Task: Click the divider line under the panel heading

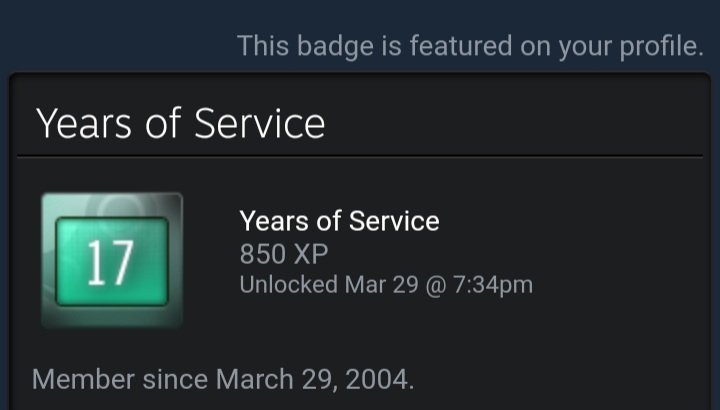Action: click(360, 156)
